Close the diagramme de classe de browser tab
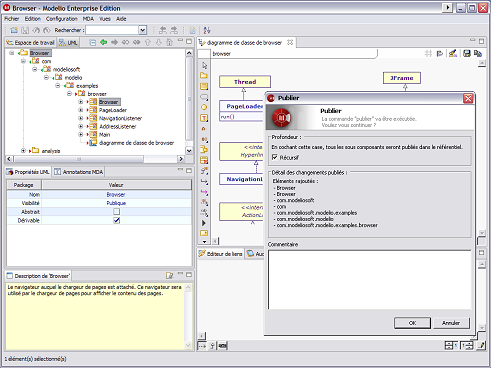 click(x=290, y=42)
